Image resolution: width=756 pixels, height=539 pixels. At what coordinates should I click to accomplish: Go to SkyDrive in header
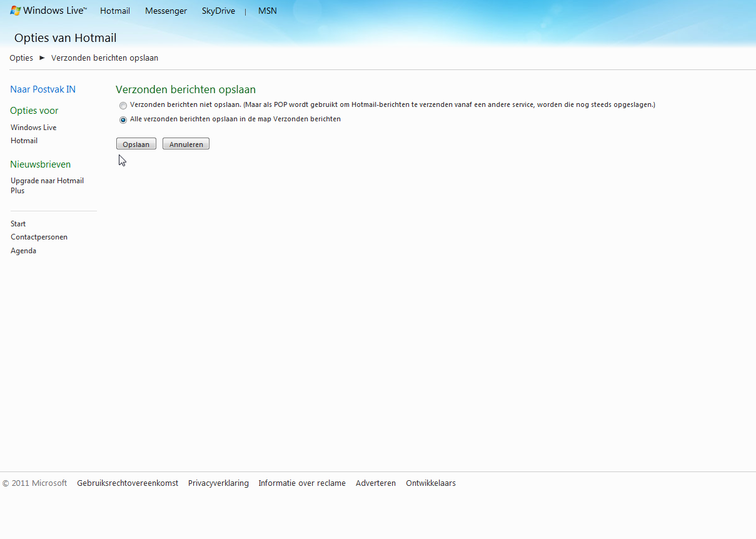tap(218, 11)
